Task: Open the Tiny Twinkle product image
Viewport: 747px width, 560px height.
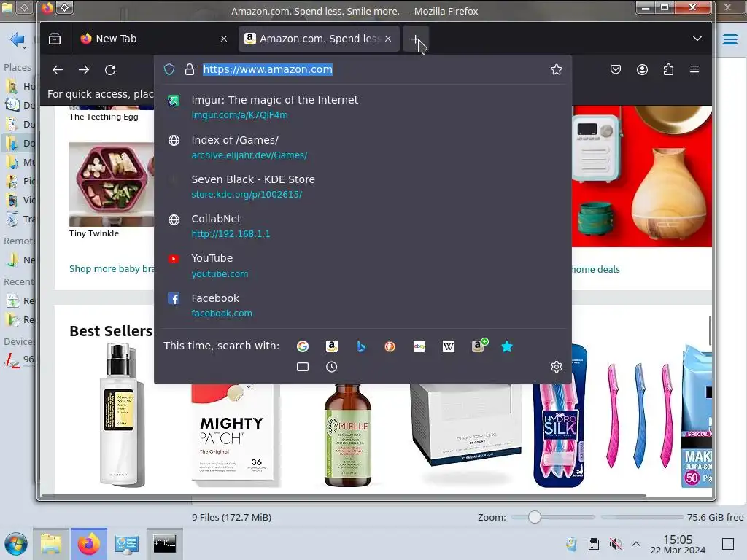Action: tap(112, 184)
